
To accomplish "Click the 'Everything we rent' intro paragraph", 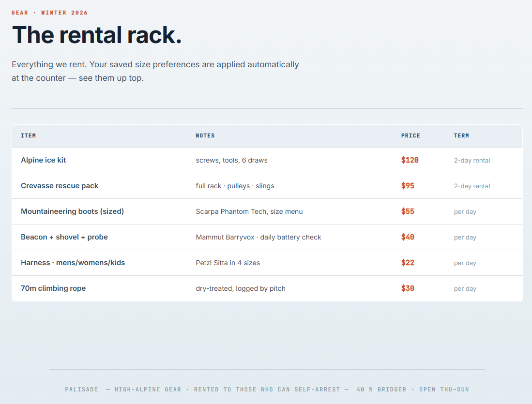I will pos(155,71).
